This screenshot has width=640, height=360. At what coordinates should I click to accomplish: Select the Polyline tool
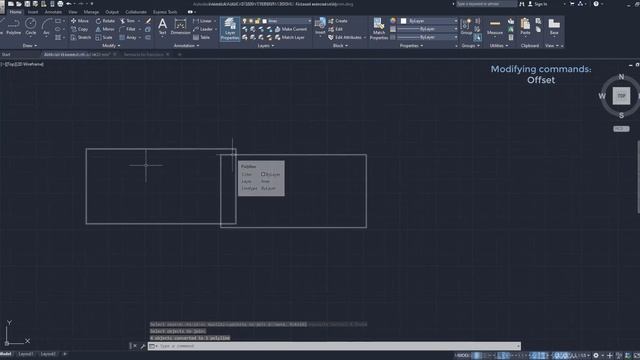tap(13, 27)
